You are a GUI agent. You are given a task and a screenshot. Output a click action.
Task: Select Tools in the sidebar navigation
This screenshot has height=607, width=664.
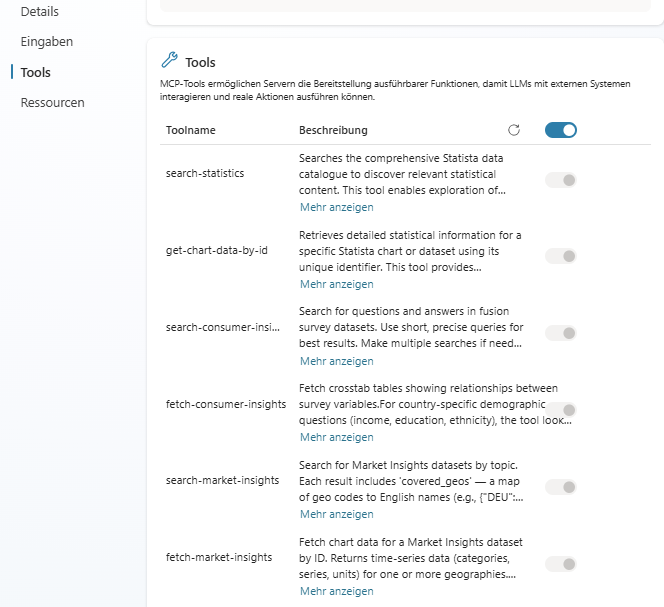[36, 72]
